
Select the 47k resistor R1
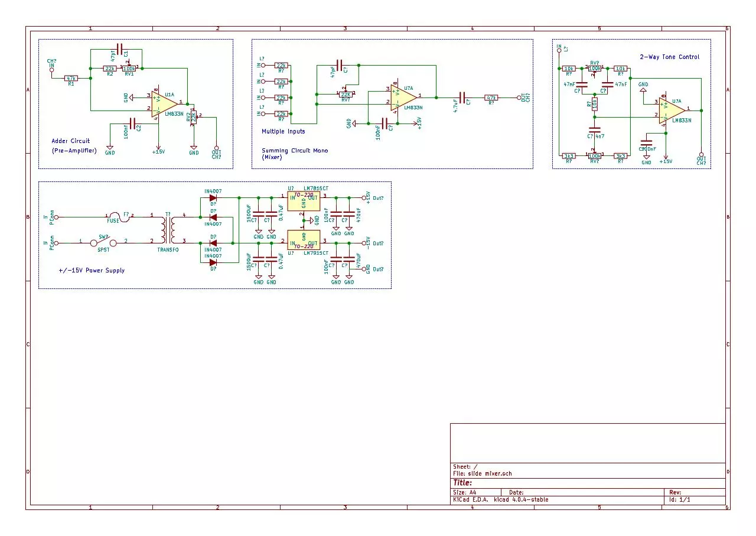[x=71, y=78]
